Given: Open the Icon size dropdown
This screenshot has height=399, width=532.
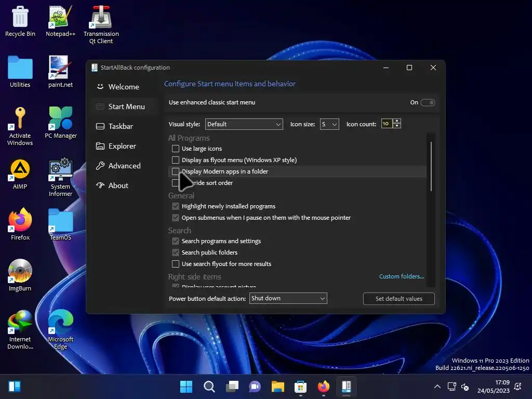Looking at the screenshot, I should click(329, 124).
